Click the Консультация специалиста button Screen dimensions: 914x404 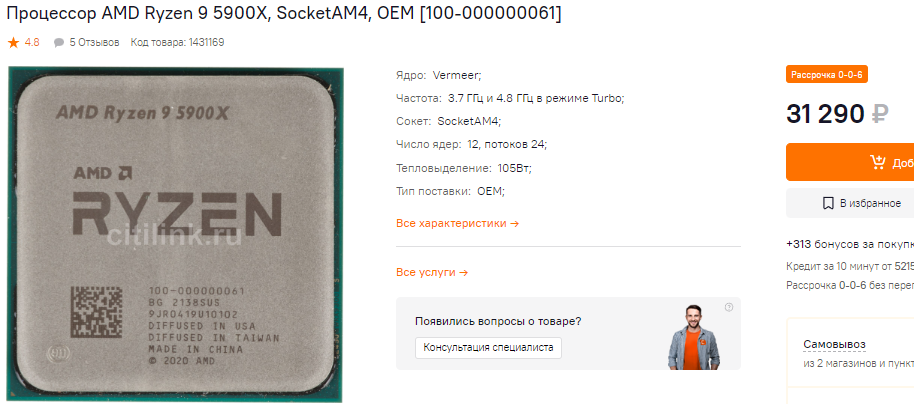tap(488, 347)
